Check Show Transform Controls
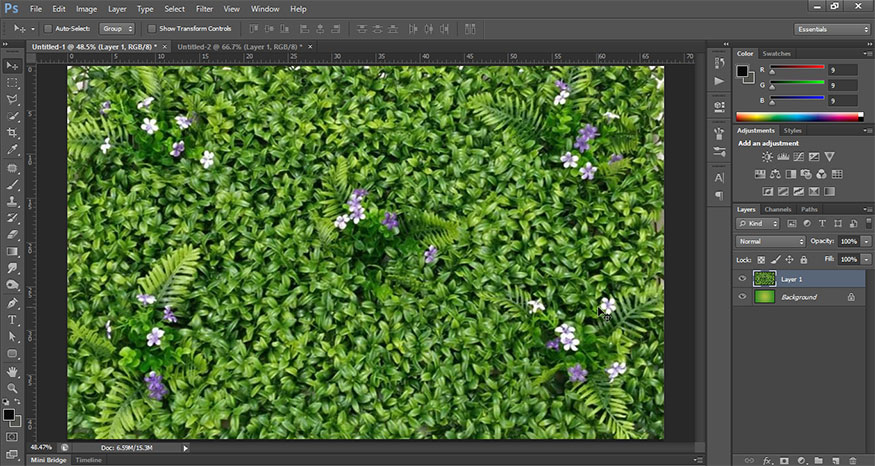The height and width of the screenshot is (466, 875). [x=152, y=29]
